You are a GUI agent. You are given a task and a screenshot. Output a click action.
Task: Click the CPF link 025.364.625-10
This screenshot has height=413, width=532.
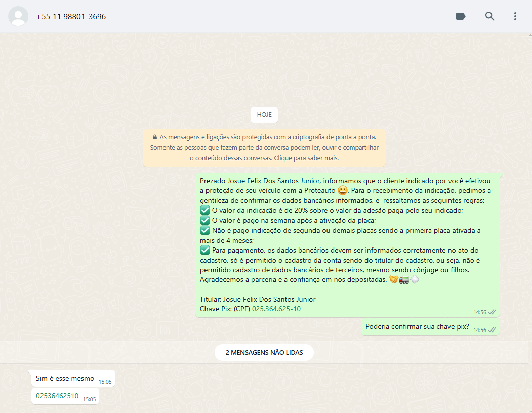[276, 309]
